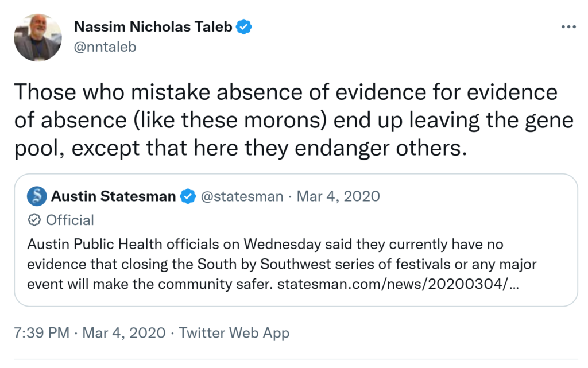
Task: Open the Austin Statesman logo avatar
Action: (x=37, y=196)
